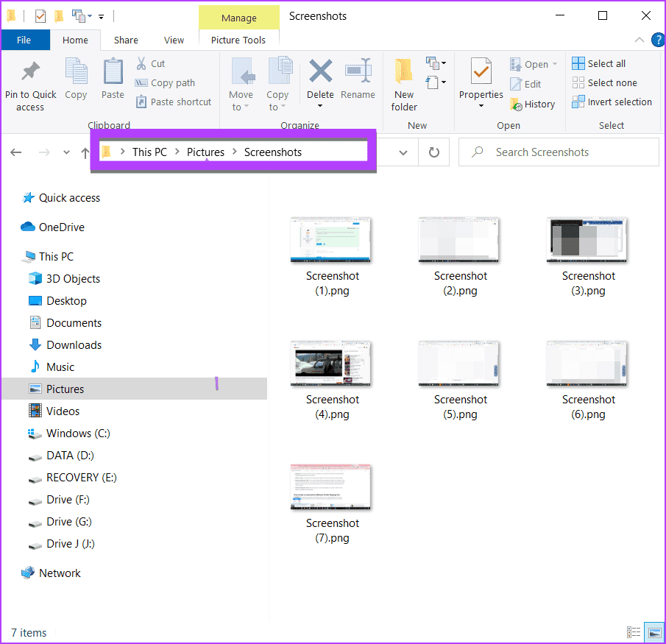Click the Pin to Quick access icon
The image size is (666, 644).
(x=30, y=72)
